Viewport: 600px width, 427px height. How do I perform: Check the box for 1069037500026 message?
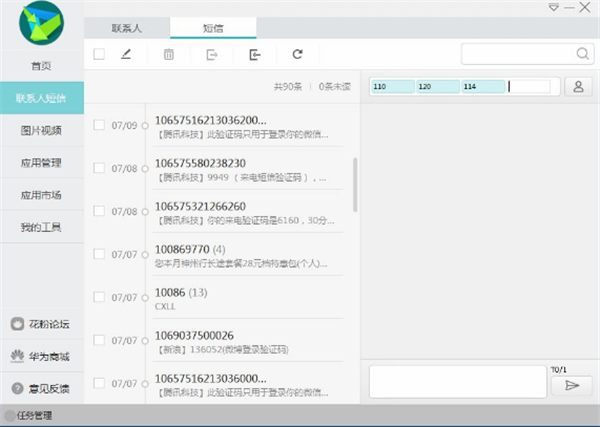click(x=99, y=340)
